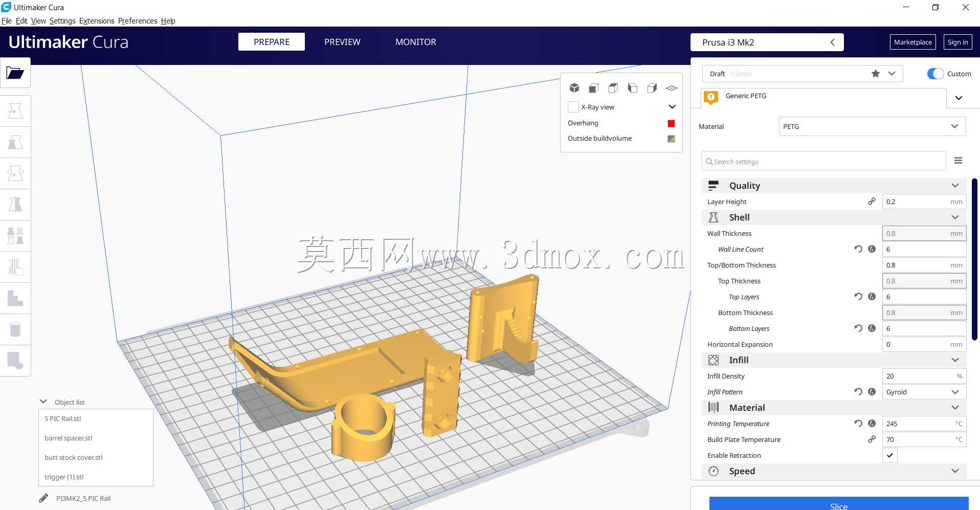This screenshot has width=980, height=510.
Task: Collapse the Quality settings section
Action: (834, 186)
